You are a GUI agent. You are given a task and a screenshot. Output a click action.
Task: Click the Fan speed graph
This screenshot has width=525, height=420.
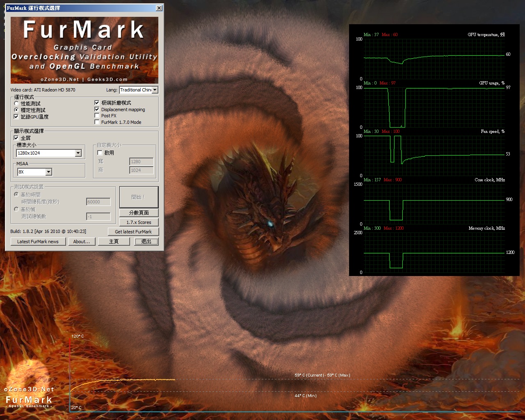click(434, 156)
